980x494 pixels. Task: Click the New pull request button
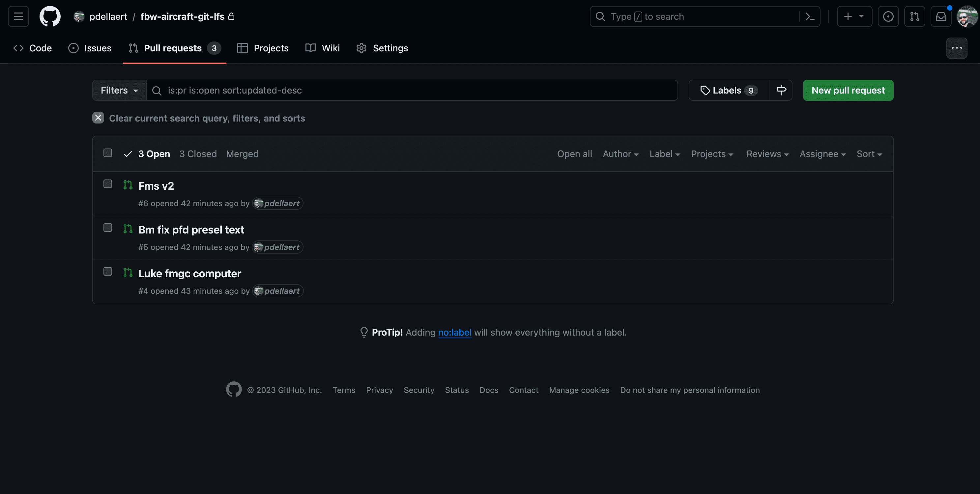click(848, 90)
